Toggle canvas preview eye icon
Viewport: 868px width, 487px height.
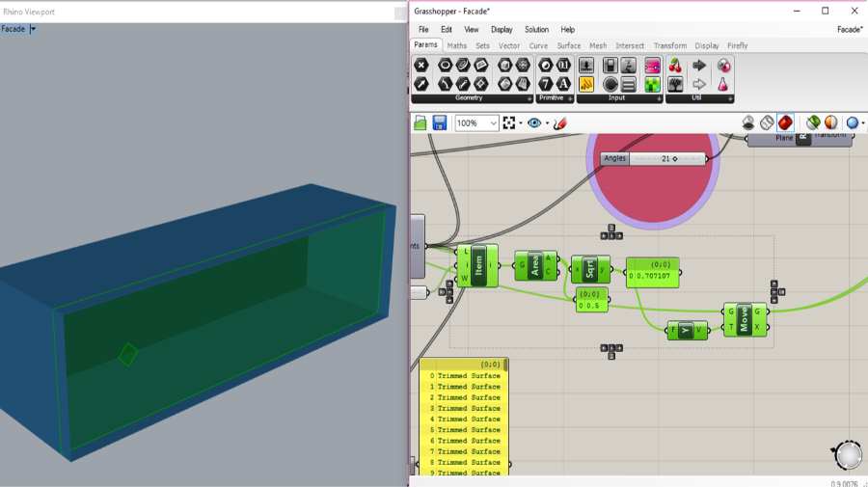[x=534, y=122]
